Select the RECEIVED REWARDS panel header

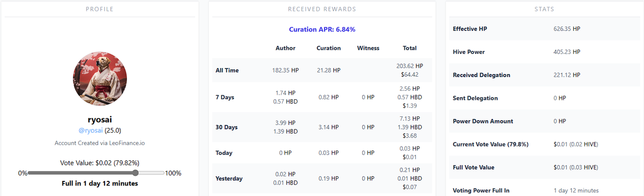[x=322, y=9]
